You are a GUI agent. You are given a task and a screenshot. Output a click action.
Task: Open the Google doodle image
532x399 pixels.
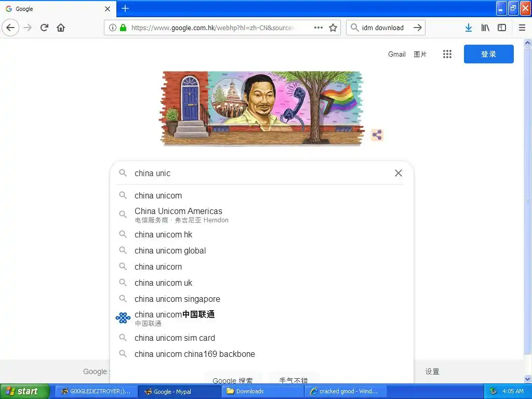(261, 109)
